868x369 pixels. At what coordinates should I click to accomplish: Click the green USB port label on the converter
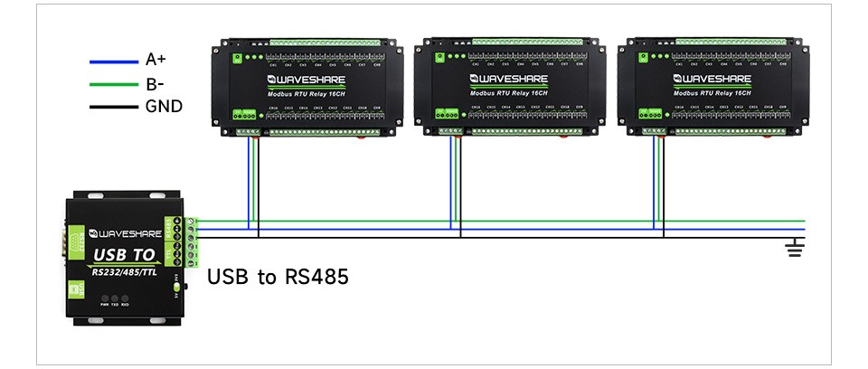pyautogui.click(x=76, y=289)
